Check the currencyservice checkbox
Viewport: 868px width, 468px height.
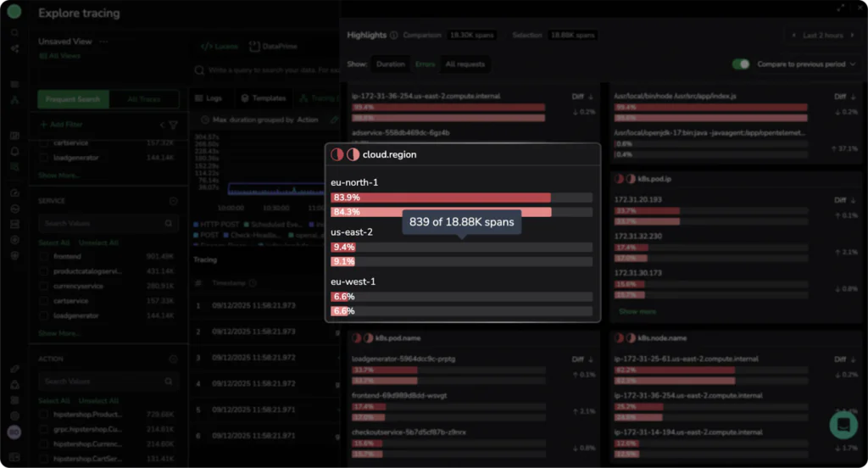pos(44,286)
